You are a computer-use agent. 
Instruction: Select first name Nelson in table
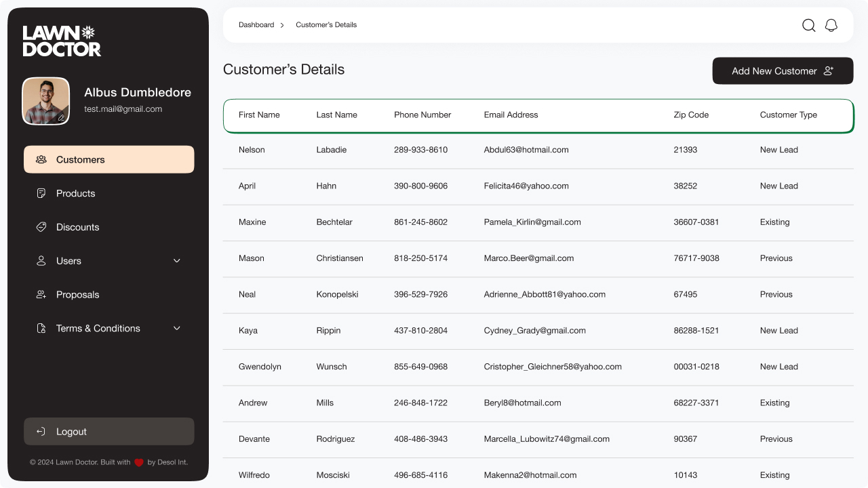point(252,150)
